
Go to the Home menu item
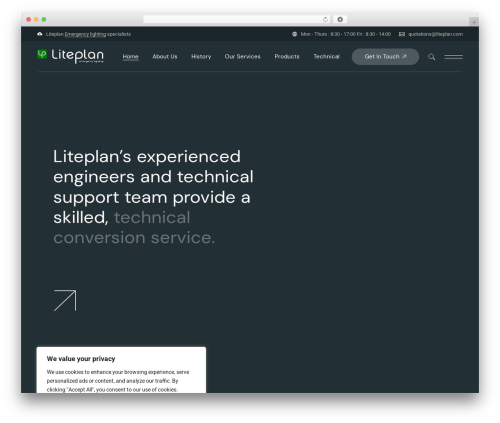click(130, 57)
